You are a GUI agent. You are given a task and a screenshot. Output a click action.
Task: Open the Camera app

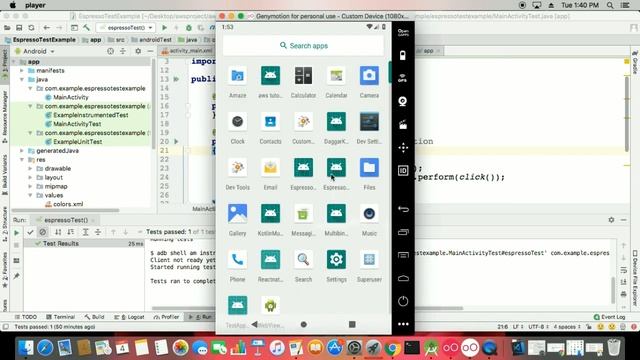[369, 76]
